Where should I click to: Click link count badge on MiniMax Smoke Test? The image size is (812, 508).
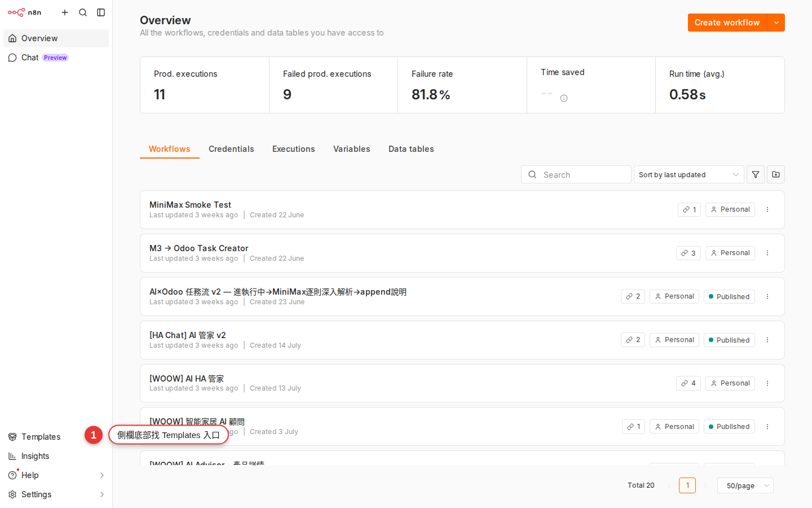point(689,209)
